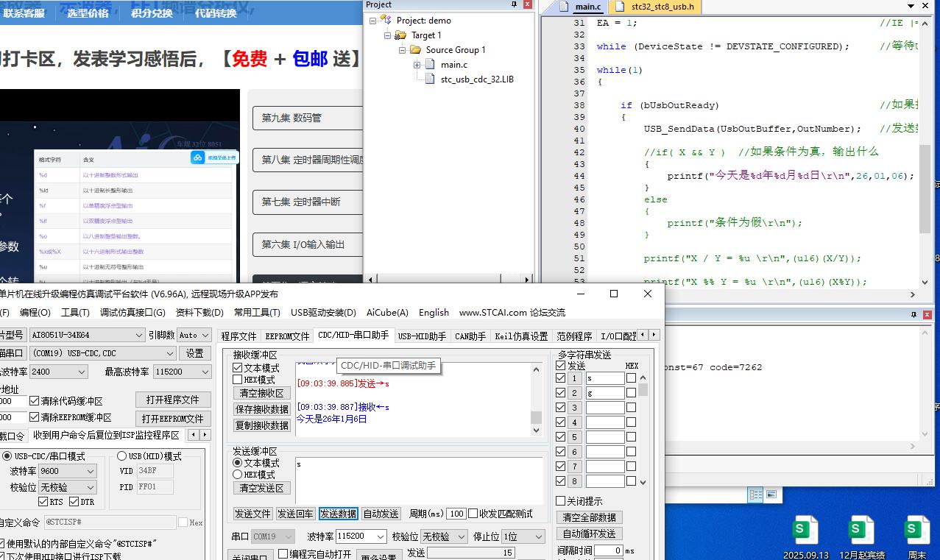Screen dimensions: 940x560
Task: Expand Source Group 1 in the project tree
Action: coord(401,49)
